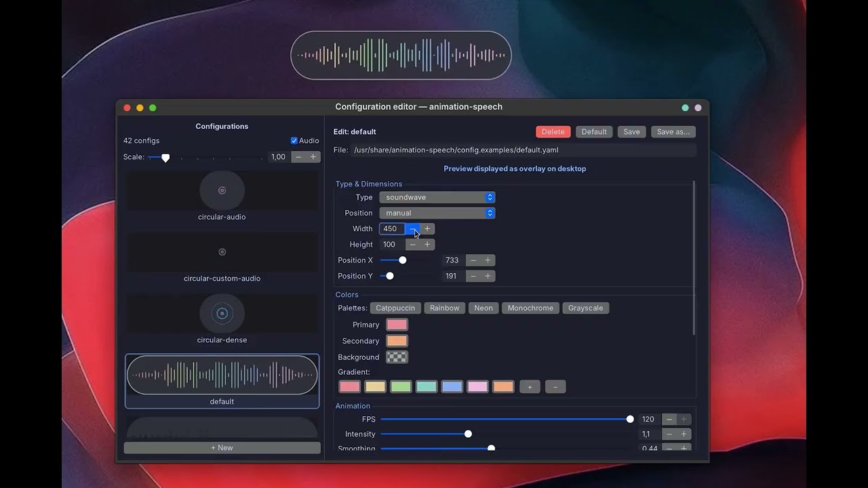This screenshot has width=868, height=488.
Task: Increase the Height with plus button
Action: (x=427, y=245)
